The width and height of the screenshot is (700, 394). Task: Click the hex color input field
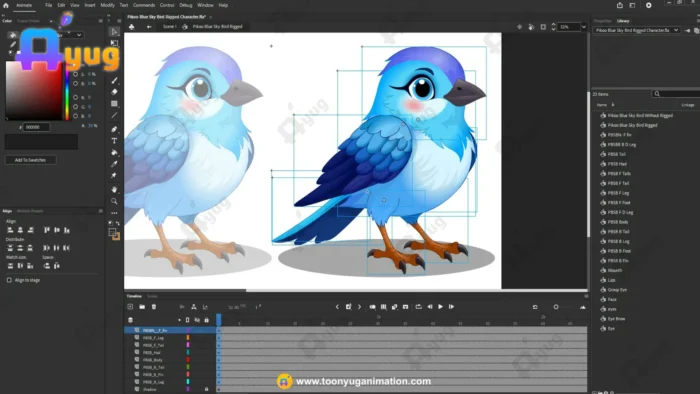point(37,127)
